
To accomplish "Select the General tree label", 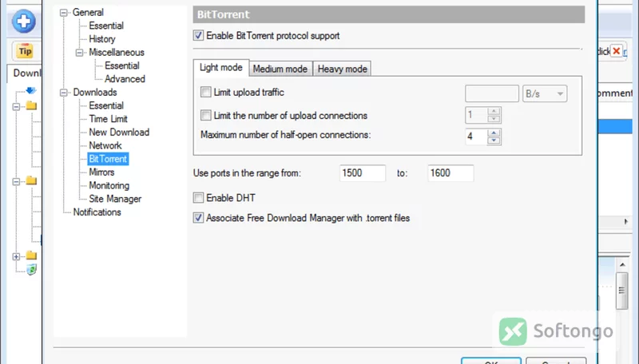I will (x=88, y=13).
